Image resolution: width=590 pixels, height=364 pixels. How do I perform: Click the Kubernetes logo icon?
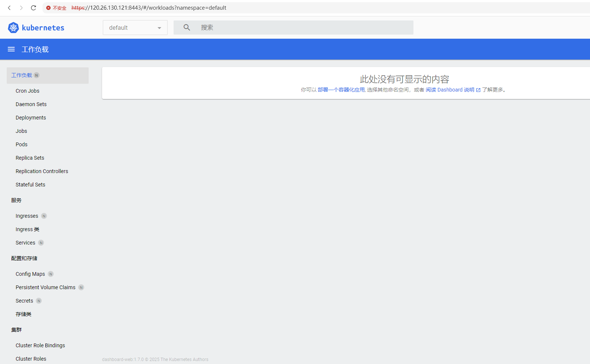[x=13, y=28]
